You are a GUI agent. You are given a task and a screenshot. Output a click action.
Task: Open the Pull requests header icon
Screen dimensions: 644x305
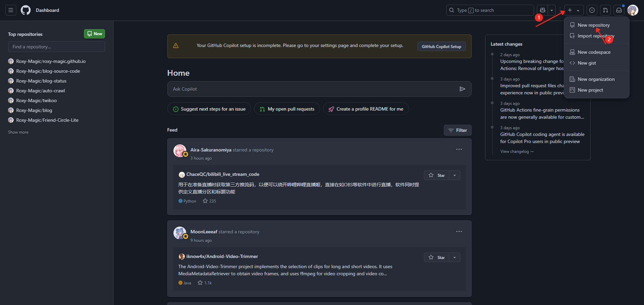coord(605,10)
